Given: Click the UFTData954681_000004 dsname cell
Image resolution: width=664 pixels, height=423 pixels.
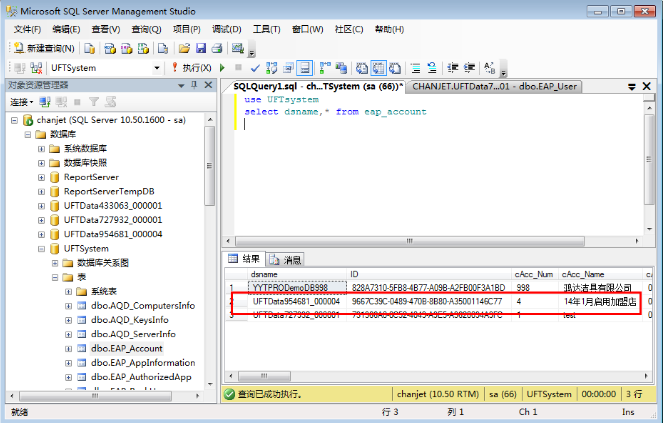Looking at the screenshot, I should pyautogui.click(x=297, y=301).
